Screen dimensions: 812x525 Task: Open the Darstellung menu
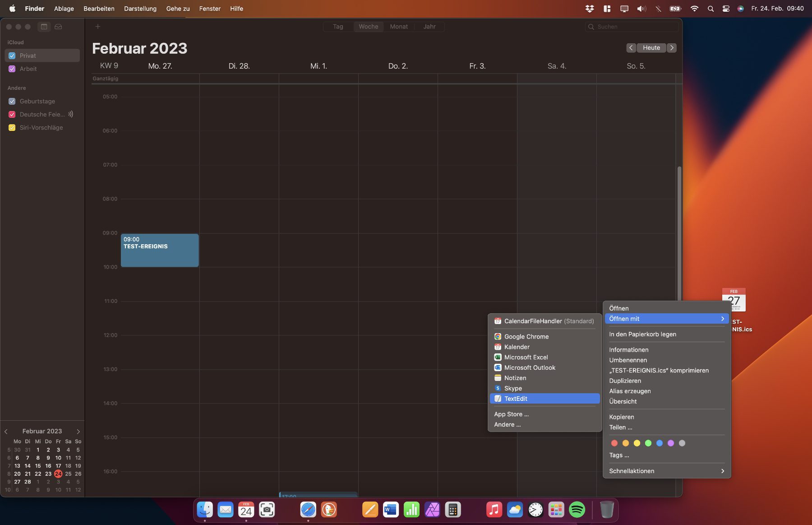pyautogui.click(x=140, y=9)
